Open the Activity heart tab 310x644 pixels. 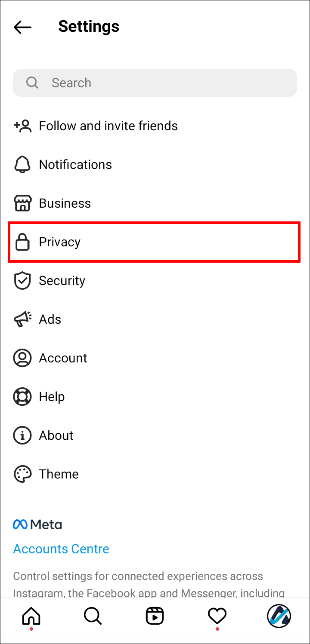(217, 617)
